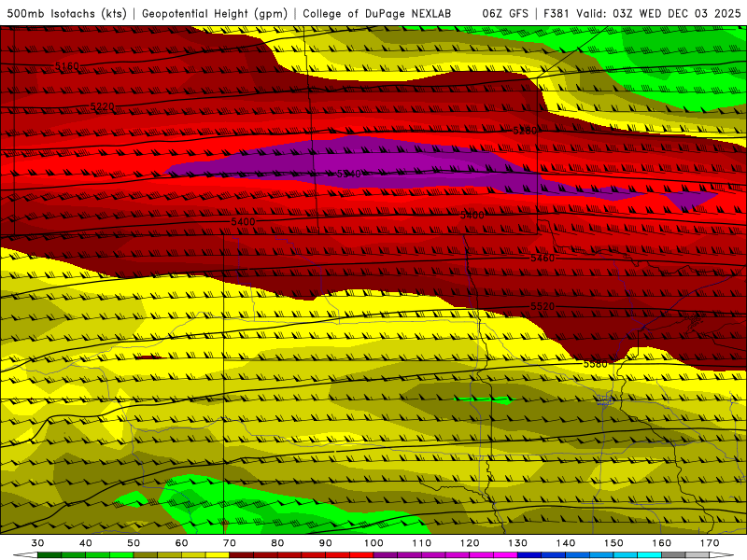Select the 150 knot legend value
Viewport: 747px width, 560px height.
(613, 543)
